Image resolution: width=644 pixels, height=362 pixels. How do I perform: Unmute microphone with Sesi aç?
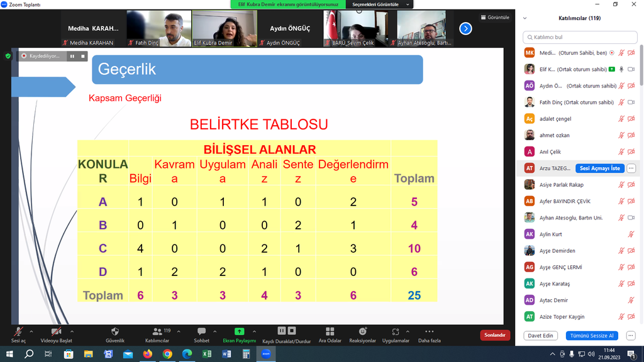pos(18,332)
